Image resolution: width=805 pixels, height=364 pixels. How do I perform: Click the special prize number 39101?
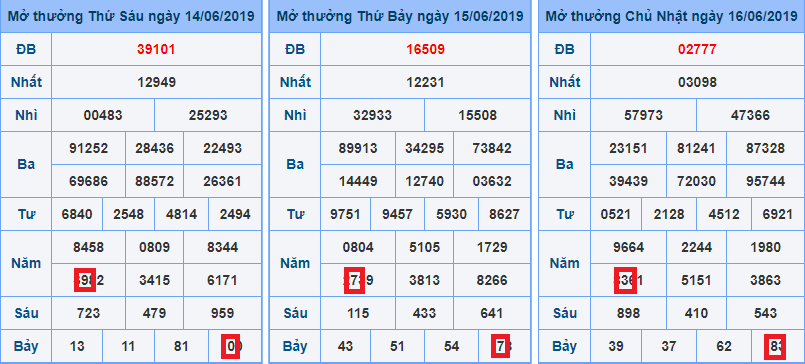point(156,49)
